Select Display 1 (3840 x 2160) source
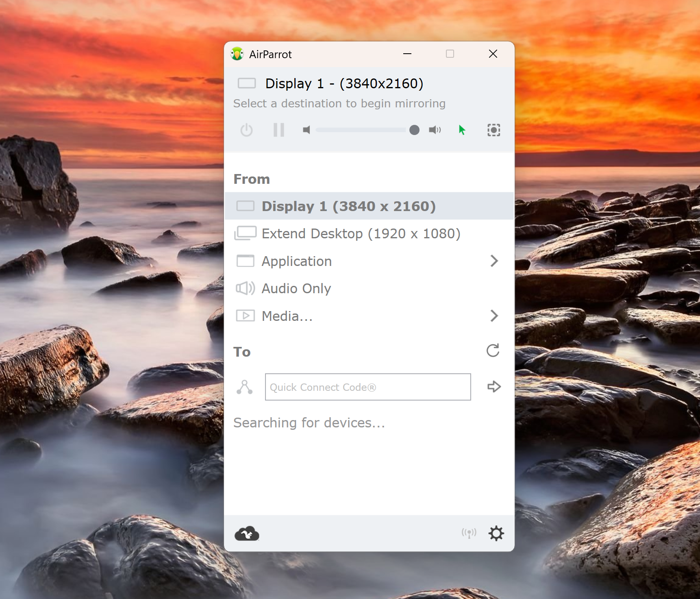This screenshot has height=599, width=700. click(x=369, y=206)
